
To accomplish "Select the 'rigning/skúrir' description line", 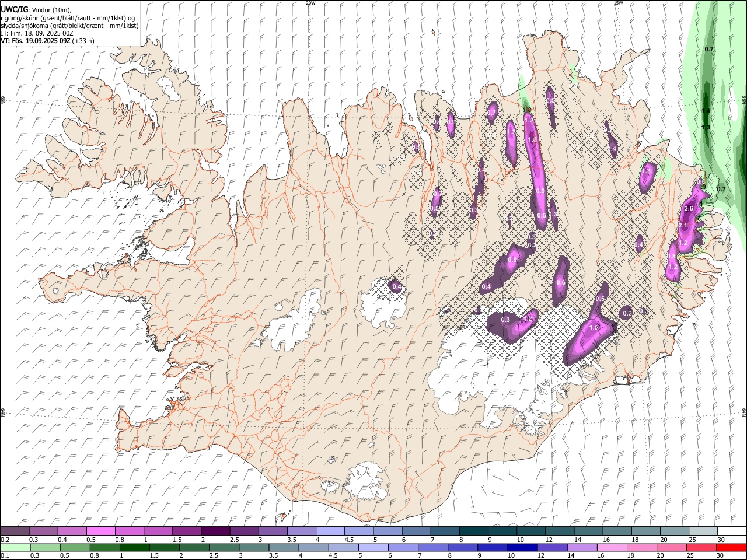I will [68, 18].
